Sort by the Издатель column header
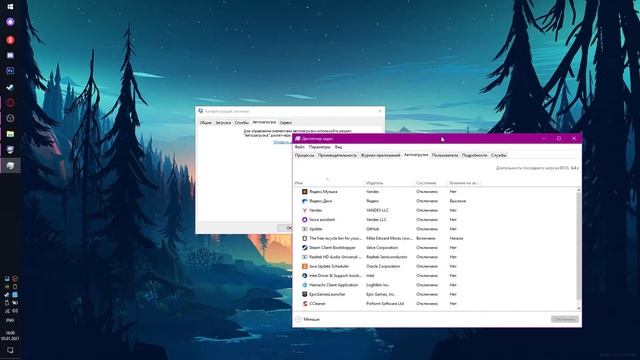The height and width of the screenshot is (360, 640). point(389,183)
